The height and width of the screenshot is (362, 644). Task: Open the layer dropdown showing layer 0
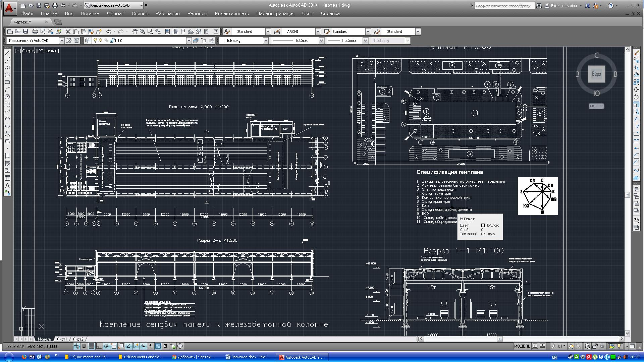(189, 41)
